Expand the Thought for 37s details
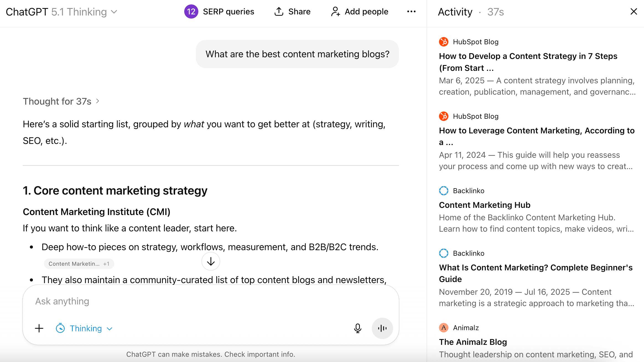The image size is (644, 362). (x=61, y=101)
